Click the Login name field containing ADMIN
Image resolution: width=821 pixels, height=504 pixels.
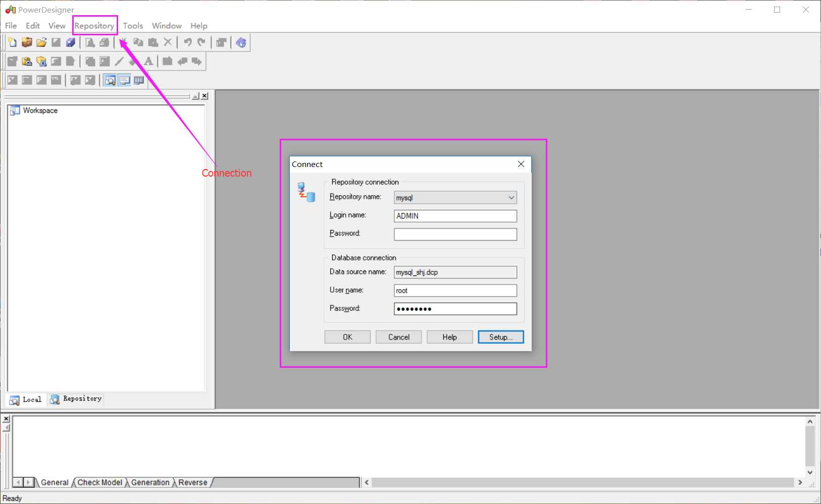(x=455, y=216)
